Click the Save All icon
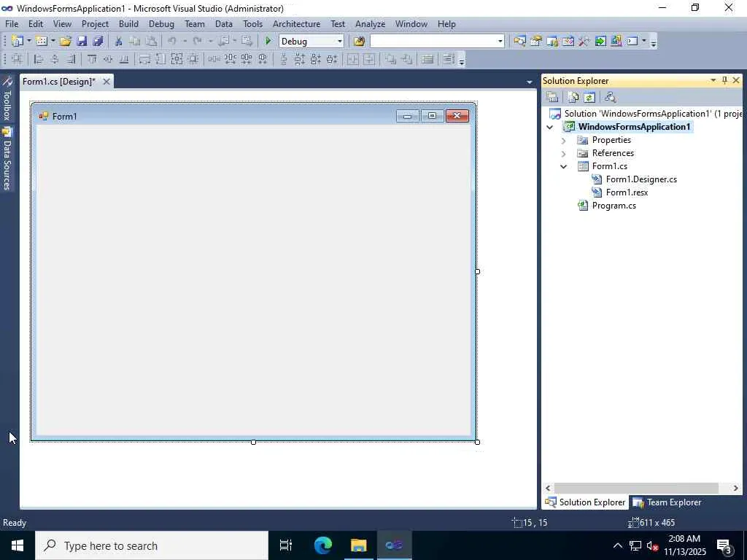 coord(98,41)
